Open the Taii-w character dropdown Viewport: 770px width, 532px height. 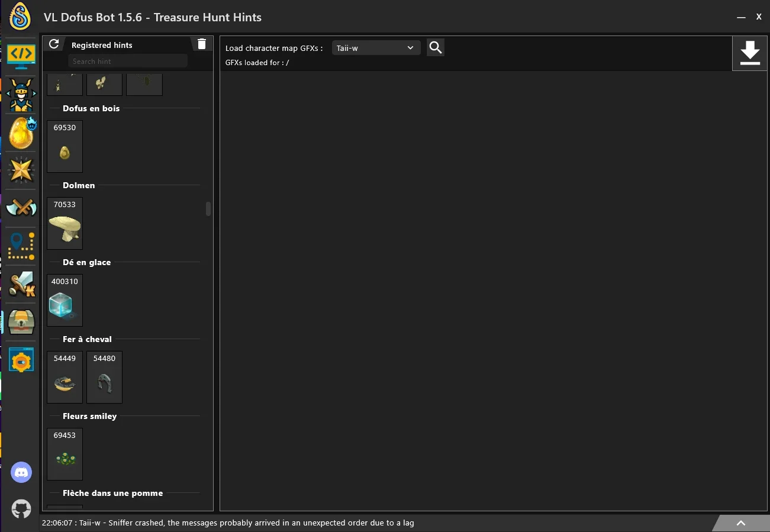376,48
